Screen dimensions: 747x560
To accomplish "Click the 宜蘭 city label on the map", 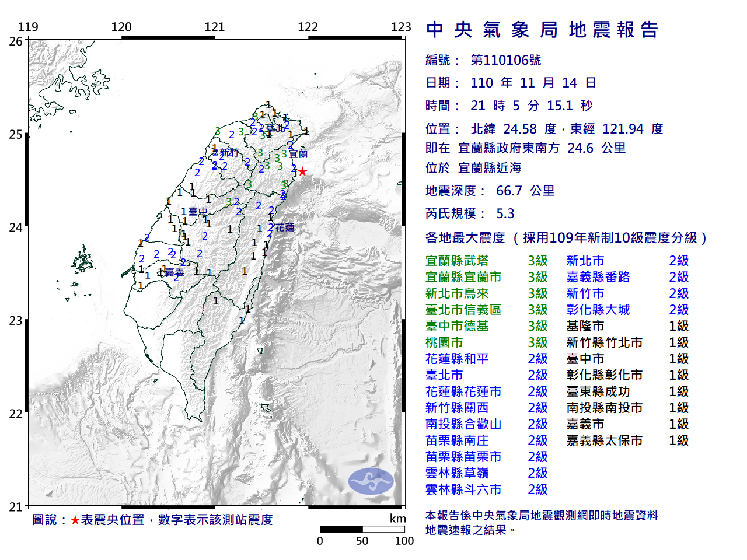I will tap(298, 153).
